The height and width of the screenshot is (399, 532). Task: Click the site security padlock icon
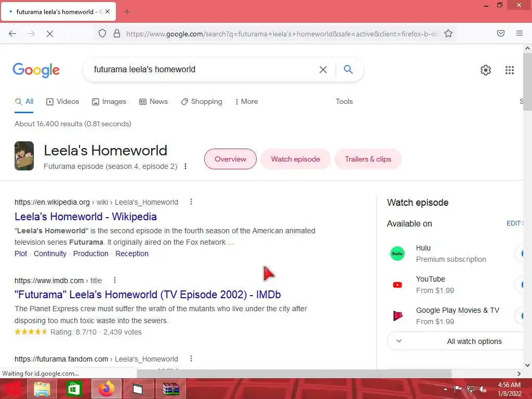click(x=117, y=33)
